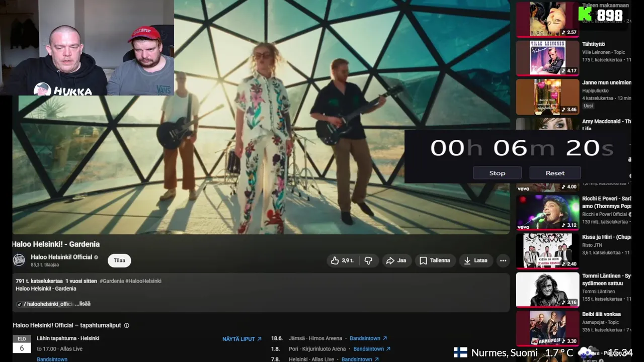Screen dimensions: 644x362
Task: Like the video with thumbs up 3,9 t.
Action: (342, 260)
